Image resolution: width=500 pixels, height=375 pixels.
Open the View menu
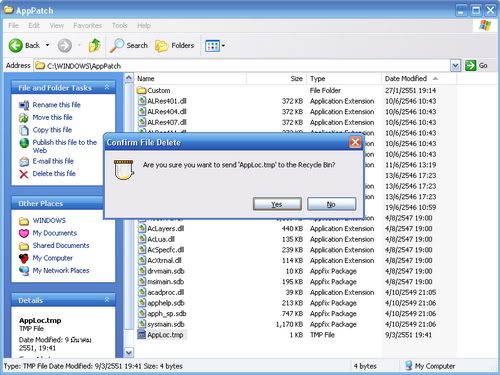57,26
